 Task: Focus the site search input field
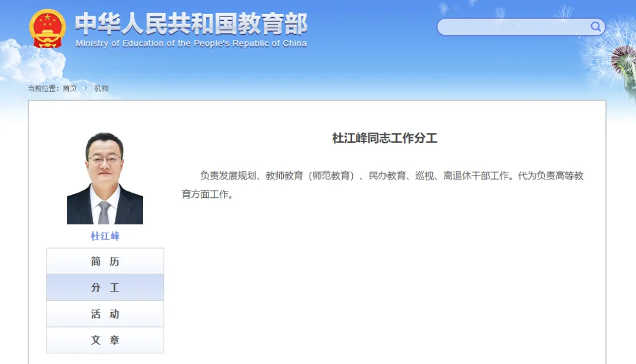pos(521,27)
